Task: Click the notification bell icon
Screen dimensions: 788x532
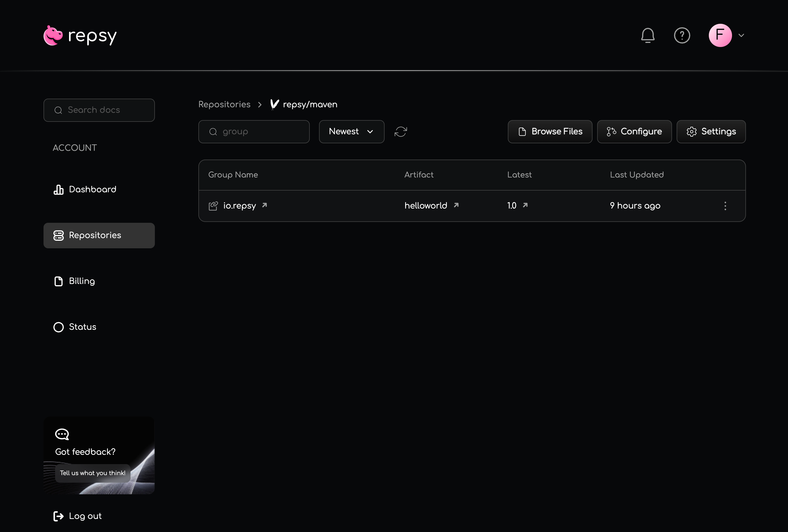Action: click(647, 35)
